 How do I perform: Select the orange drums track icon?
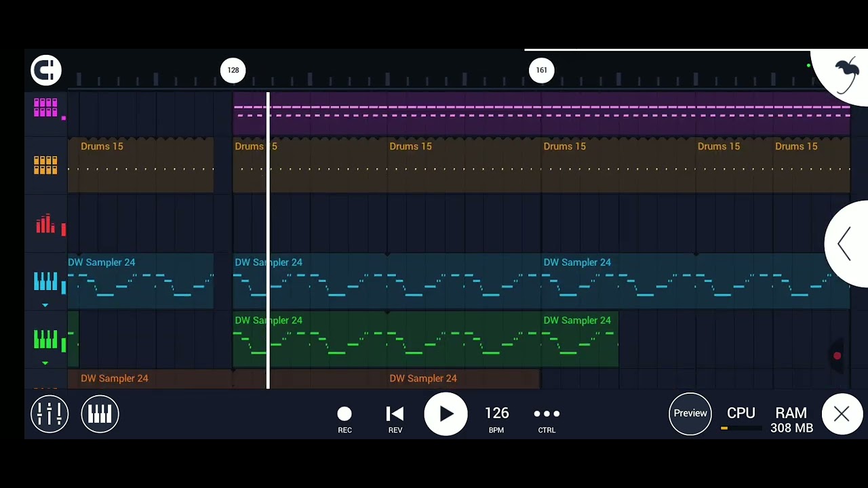(x=45, y=165)
